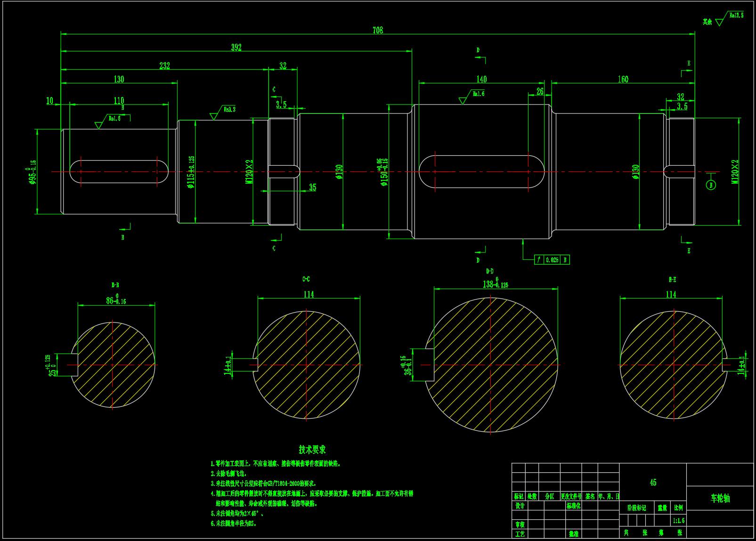756x541 pixels.
Task: Select the D-D hatched section view
Action: tap(491, 365)
